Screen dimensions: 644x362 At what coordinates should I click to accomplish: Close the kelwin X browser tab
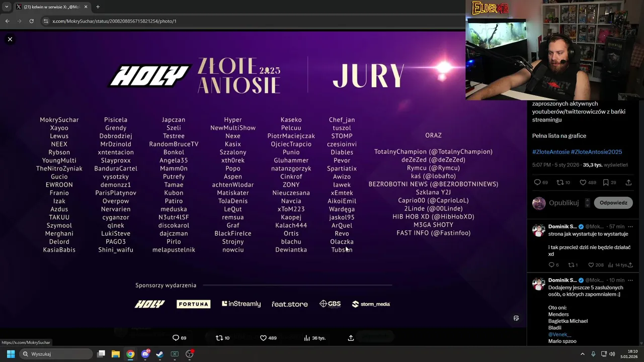point(86,7)
